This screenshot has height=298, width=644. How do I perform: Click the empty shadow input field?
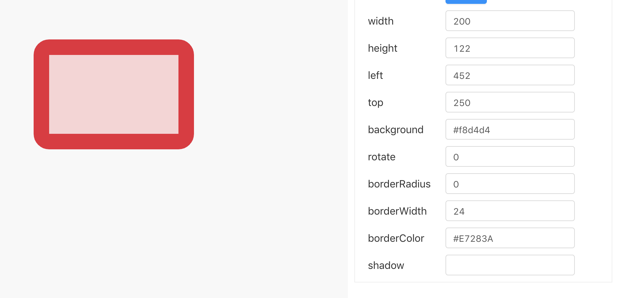point(510,265)
